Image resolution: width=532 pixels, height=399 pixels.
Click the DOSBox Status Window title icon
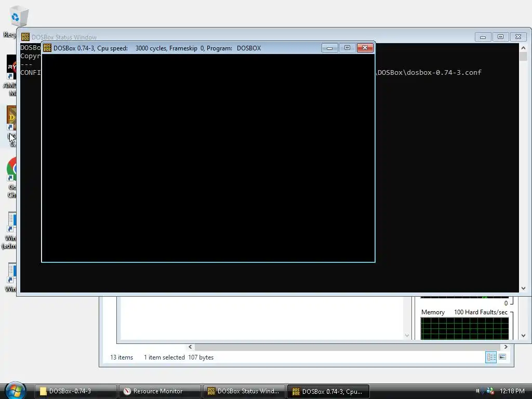click(25, 37)
